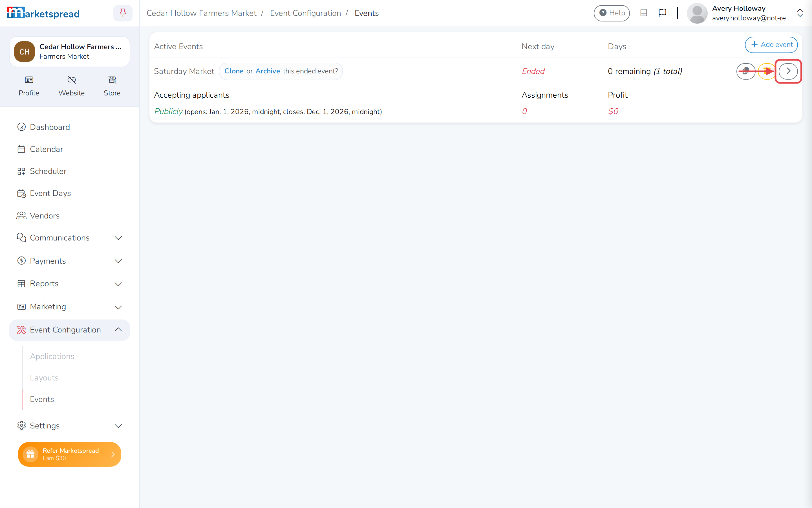812x508 pixels.
Task: Click the Clone link for Saturday Market
Action: click(x=234, y=71)
